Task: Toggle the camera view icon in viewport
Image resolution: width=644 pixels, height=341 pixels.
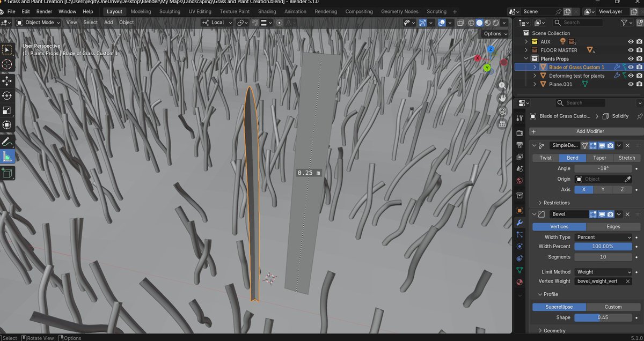Action: click(x=502, y=111)
